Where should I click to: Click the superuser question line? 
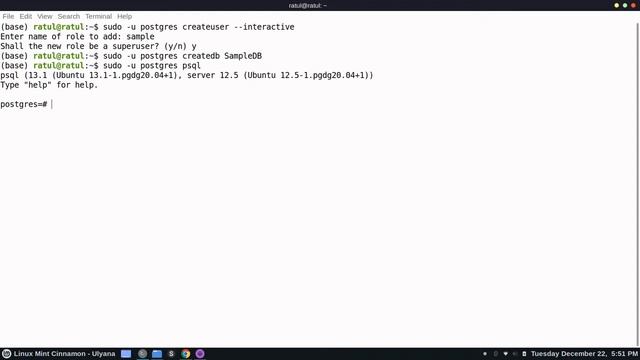tap(98, 46)
